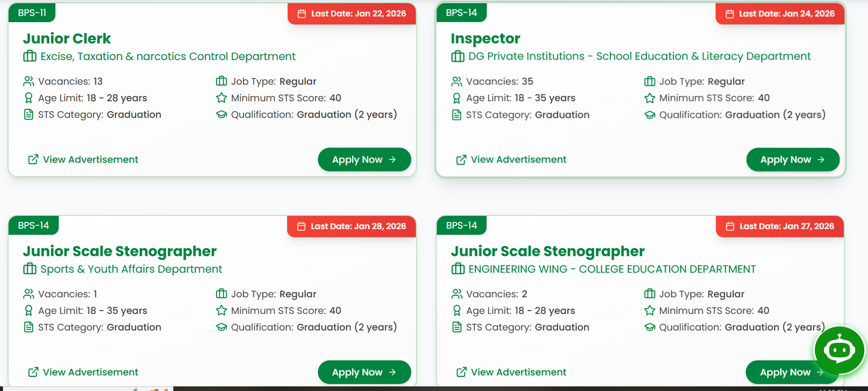Click external-link icon on Junior Clerk advertisement
Image resolution: width=868 pixels, height=391 pixels.
point(33,159)
